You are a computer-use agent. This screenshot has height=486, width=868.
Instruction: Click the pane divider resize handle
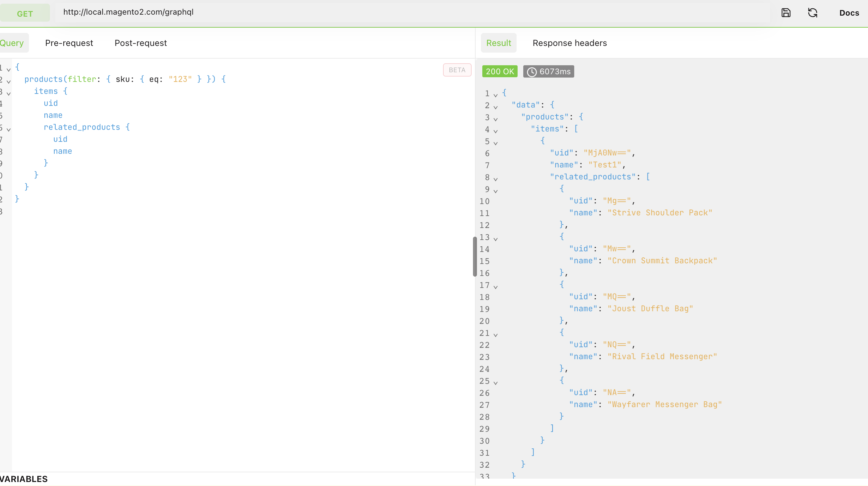click(474, 257)
